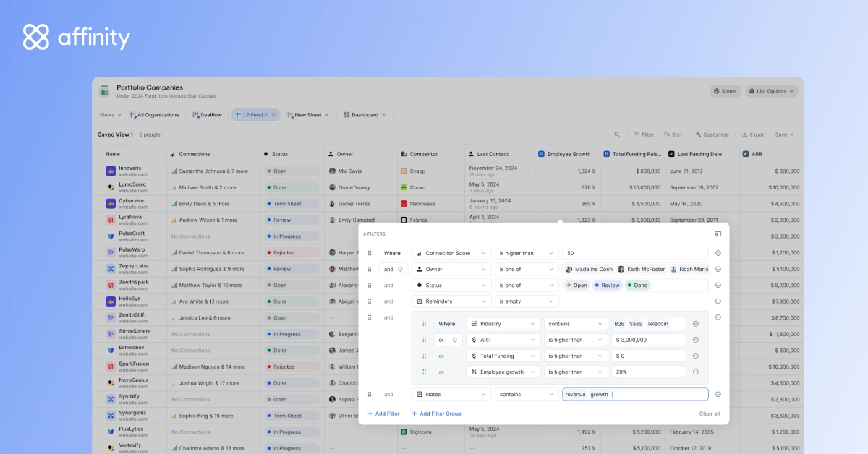Click the Innovaris company logo
Viewport: 868px width, 454px height.
pos(111,171)
